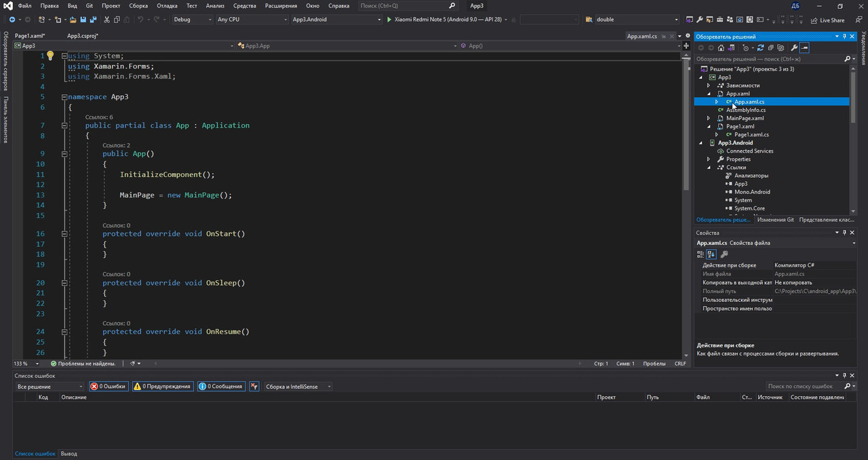Switch to the Изменения Git tab

click(x=775, y=220)
